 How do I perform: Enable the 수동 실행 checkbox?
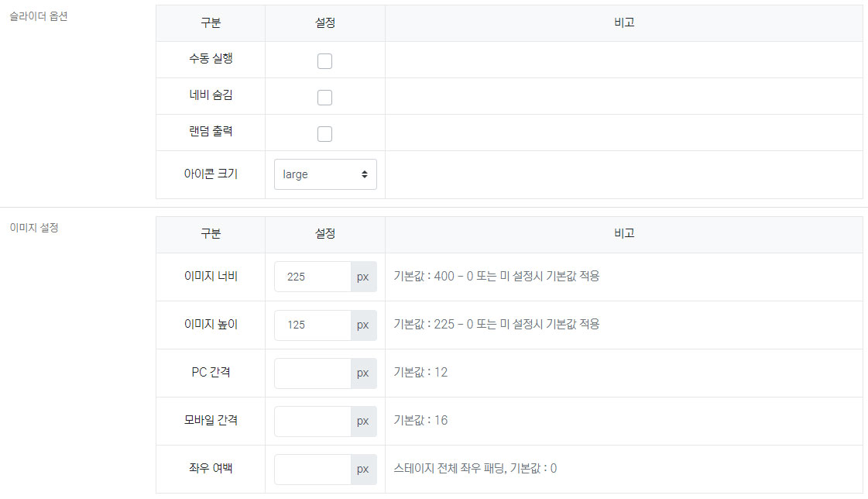(x=325, y=61)
